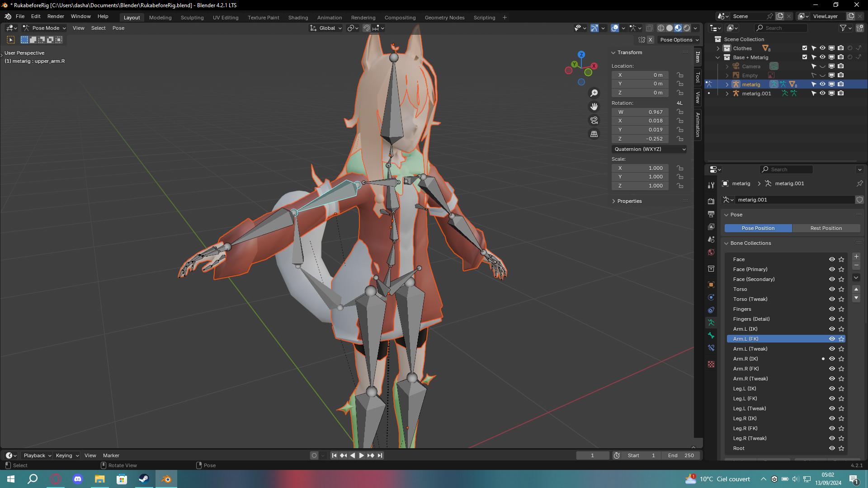Switch orthographic/perspective view gizmo
Screen dimensions: 868x488
pyautogui.click(x=594, y=134)
